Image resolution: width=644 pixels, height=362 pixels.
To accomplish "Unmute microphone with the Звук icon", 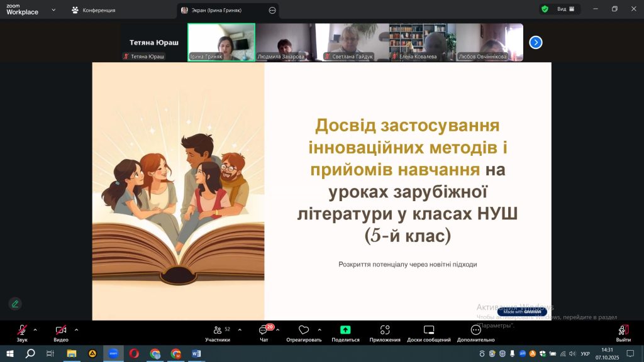I will pyautogui.click(x=22, y=330).
